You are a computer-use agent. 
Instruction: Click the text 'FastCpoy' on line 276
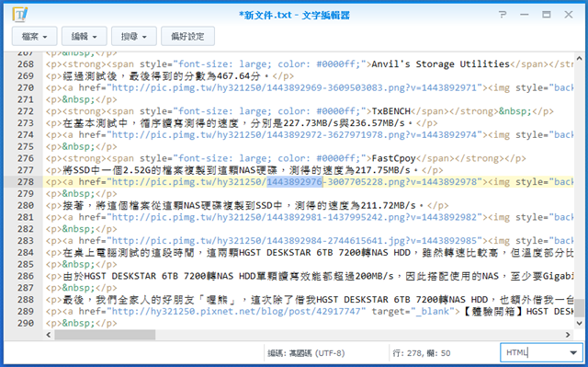(x=393, y=158)
